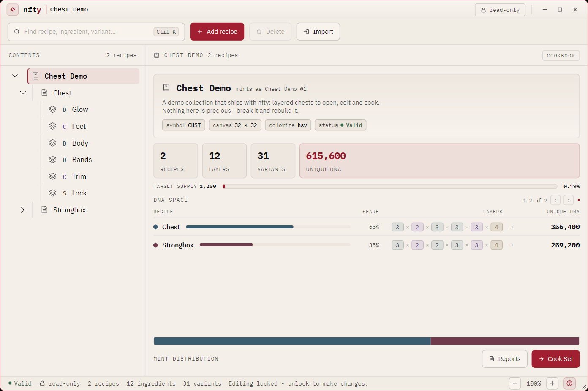
Task: Click the Find recipe search field
Action: [x=96, y=32]
